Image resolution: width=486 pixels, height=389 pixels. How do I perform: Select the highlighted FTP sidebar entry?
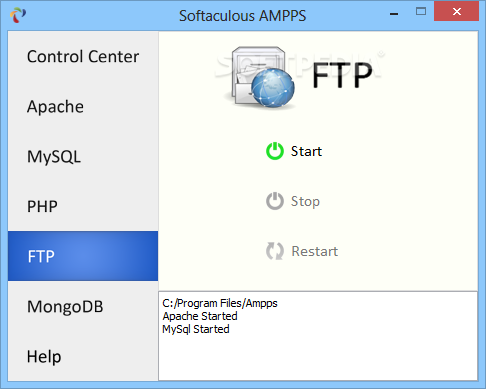click(83, 256)
